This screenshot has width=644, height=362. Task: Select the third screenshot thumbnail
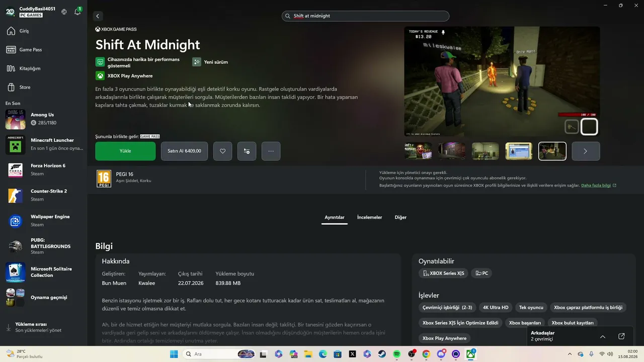click(485, 151)
